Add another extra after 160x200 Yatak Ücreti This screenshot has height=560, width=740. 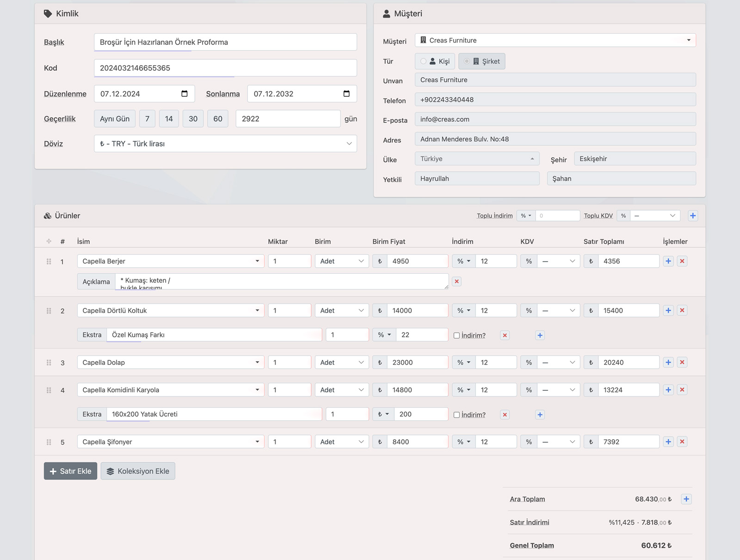coord(540,415)
